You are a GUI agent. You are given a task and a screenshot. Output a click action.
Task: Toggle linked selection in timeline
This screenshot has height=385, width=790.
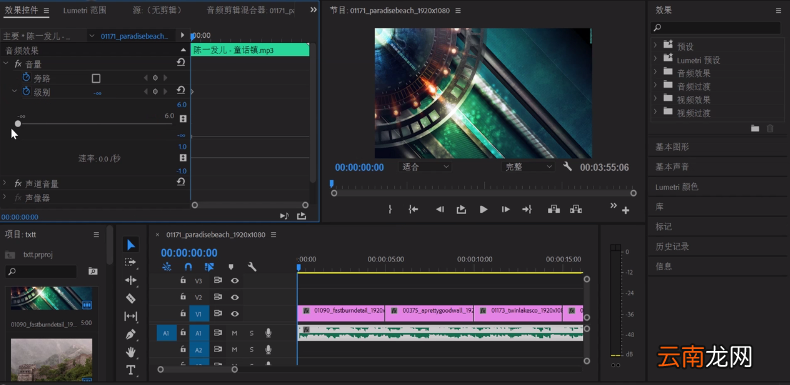coord(209,267)
